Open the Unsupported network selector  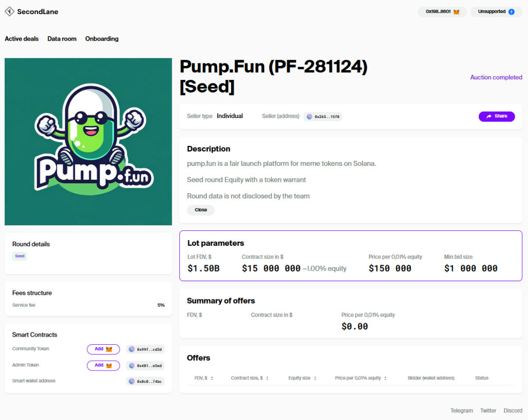(496, 12)
